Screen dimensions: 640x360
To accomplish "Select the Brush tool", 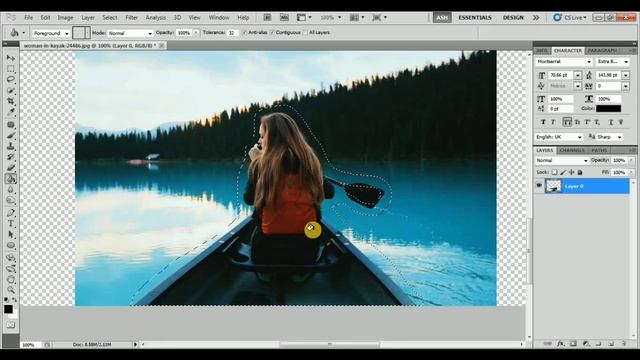I will [x=11, y=136].
